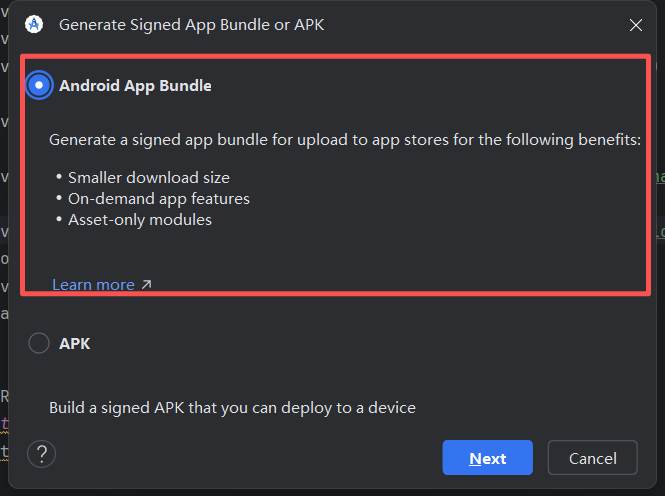The image size is (665, 496).
Task: Click the letter o in background editor
Action: tap(4, 258)
